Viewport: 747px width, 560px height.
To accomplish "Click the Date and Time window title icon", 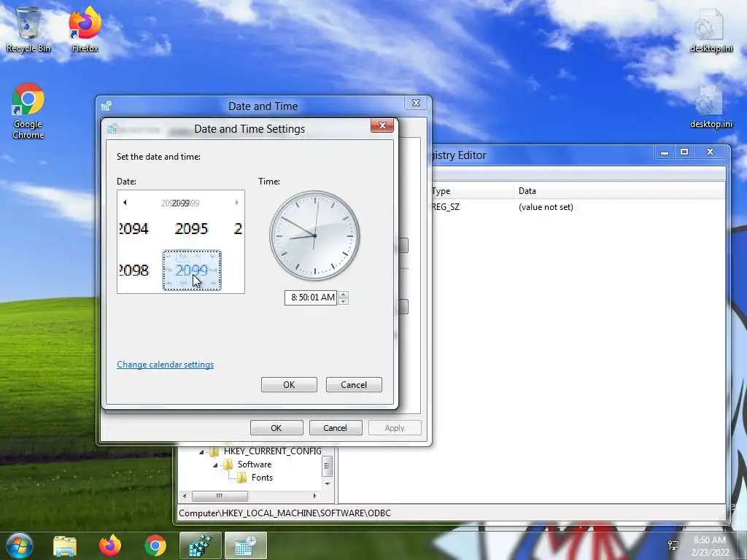I will (x=107, y=105).
